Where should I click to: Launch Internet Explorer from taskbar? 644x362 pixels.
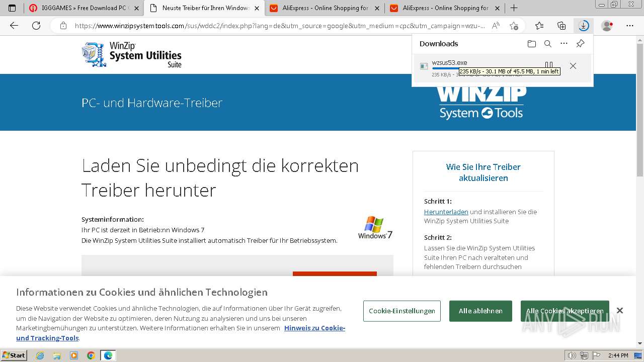40,355
